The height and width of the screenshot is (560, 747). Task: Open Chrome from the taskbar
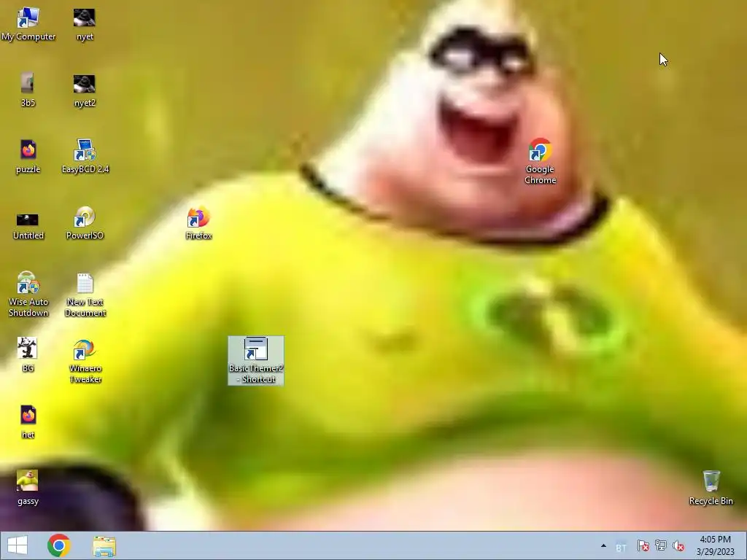click(x=58, y=545)
